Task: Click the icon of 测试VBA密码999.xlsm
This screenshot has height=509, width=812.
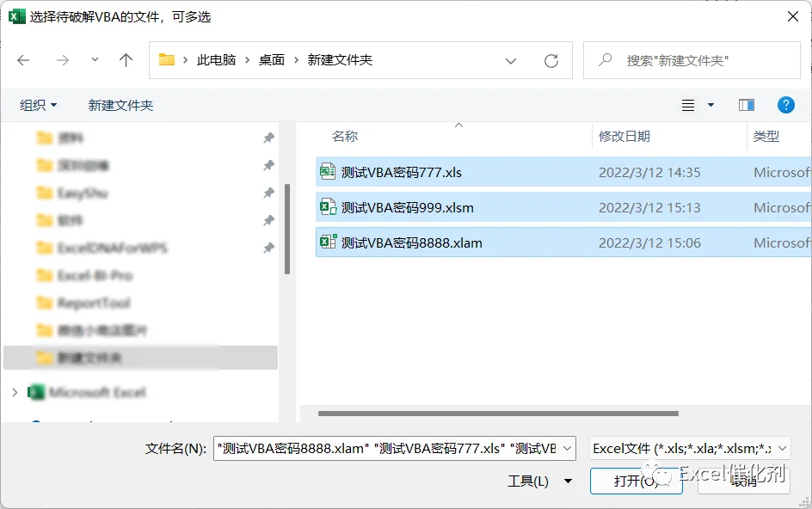Action: [328, 206]
